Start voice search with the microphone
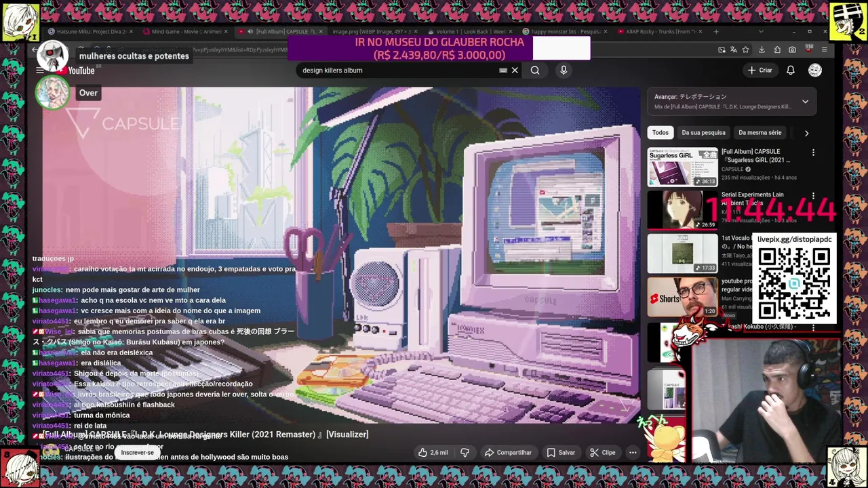 point(564,70)
